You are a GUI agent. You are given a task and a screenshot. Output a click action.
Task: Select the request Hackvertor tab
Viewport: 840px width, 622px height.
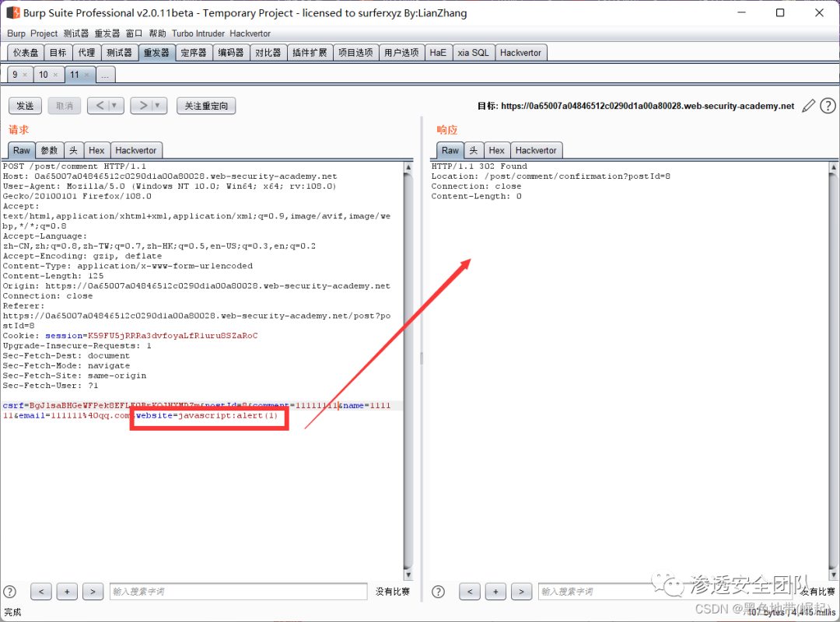[x=136, y=151]
